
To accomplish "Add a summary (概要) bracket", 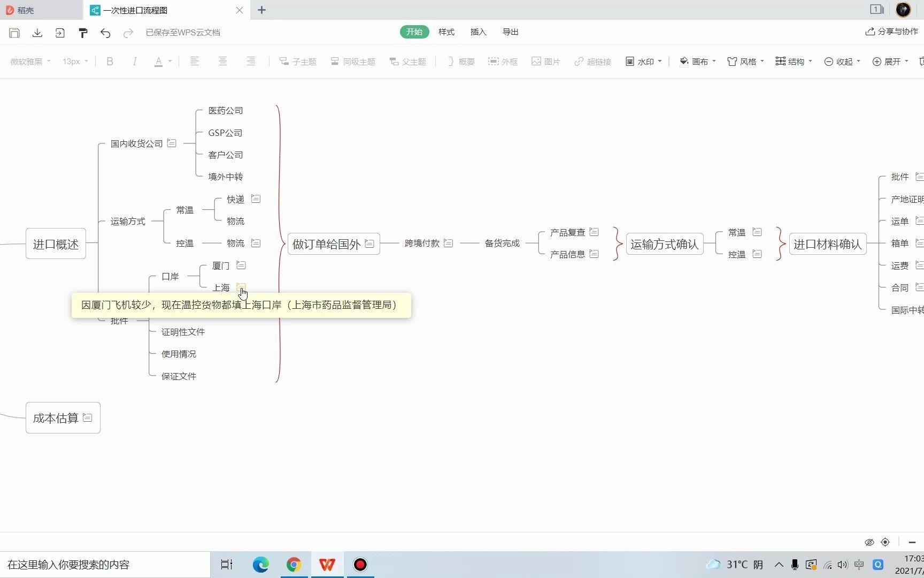I will 461,62.
